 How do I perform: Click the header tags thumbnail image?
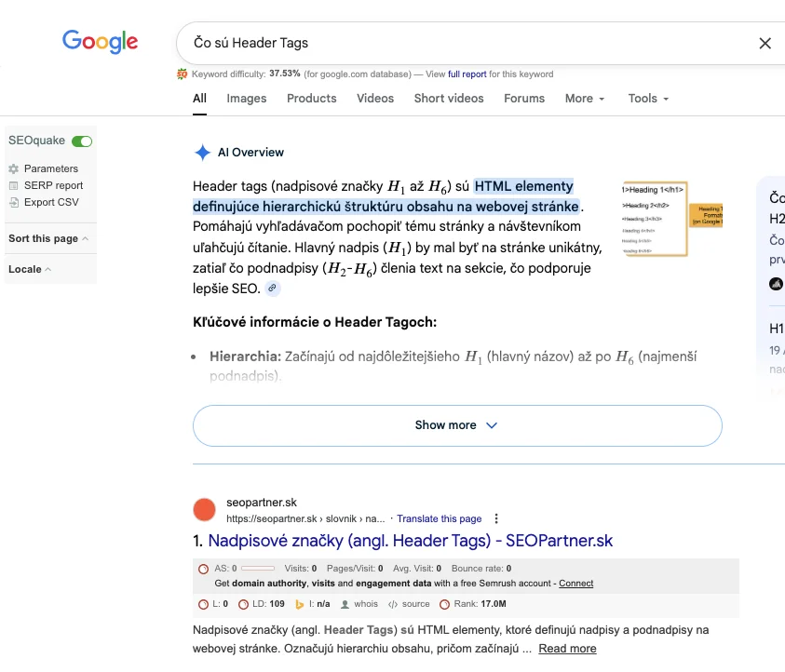(x=671, y=219)
